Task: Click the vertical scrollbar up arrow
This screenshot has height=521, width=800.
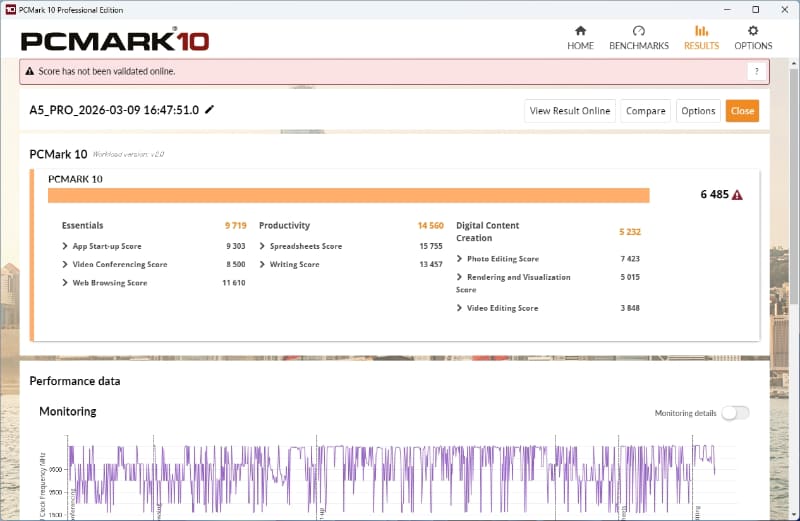Action: (x=794, y=64)
